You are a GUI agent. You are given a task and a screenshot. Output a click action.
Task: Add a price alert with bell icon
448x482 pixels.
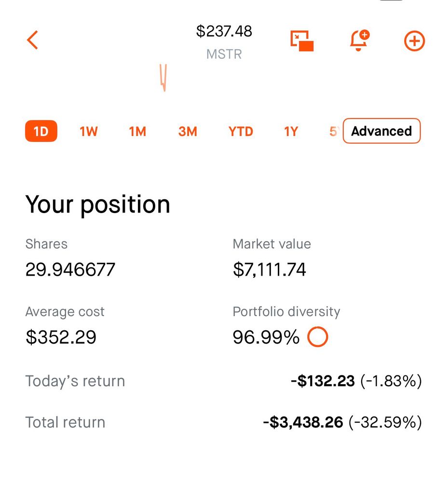(359, 40)
